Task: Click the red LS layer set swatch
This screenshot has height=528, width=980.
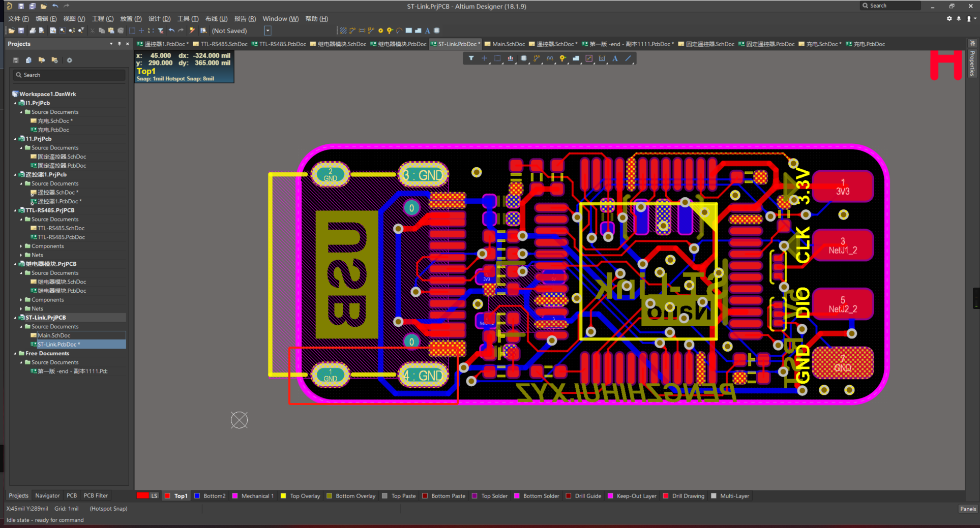Action: (x=143, y=496)
